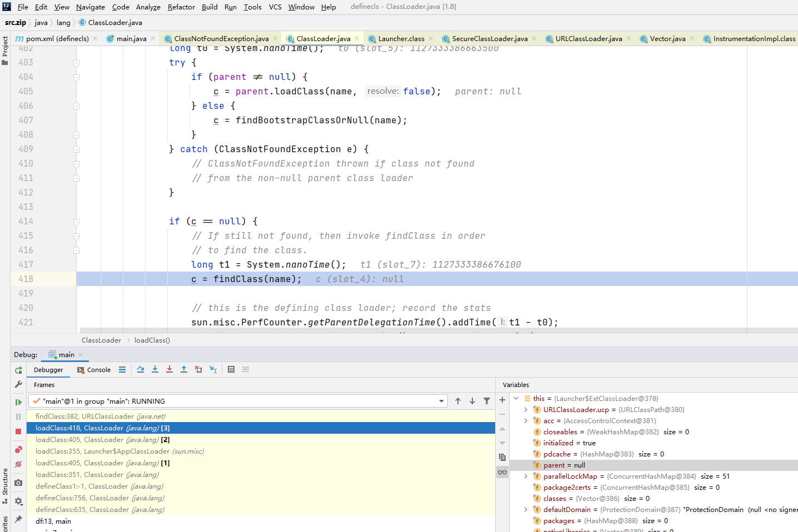Toggle the frames filter funnel icon
Viewport: 798px width, 532px height.
(487, 401)
